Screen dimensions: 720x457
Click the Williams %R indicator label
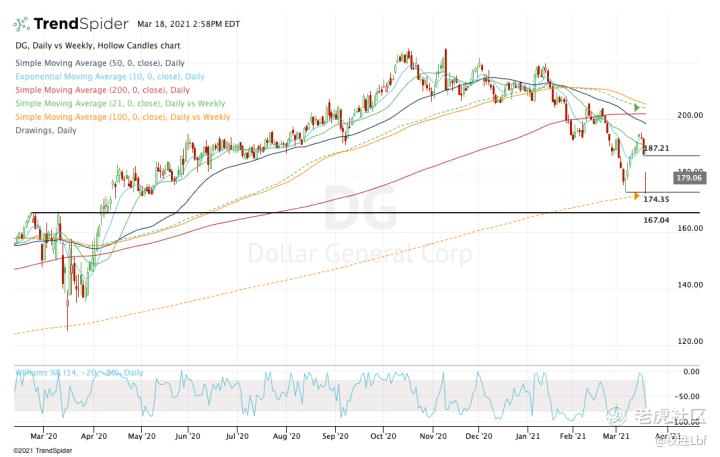click(x=79, y=372)
